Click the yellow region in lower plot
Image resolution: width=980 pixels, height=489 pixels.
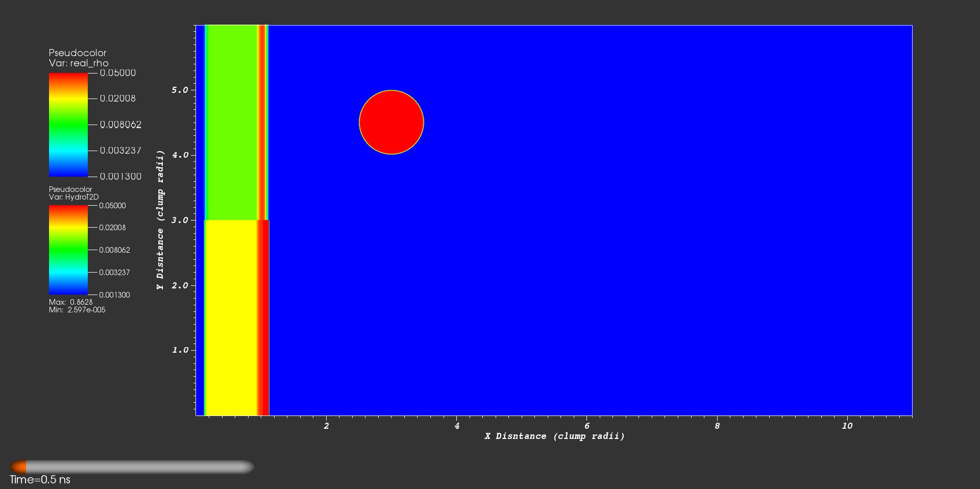pos(231,317)
